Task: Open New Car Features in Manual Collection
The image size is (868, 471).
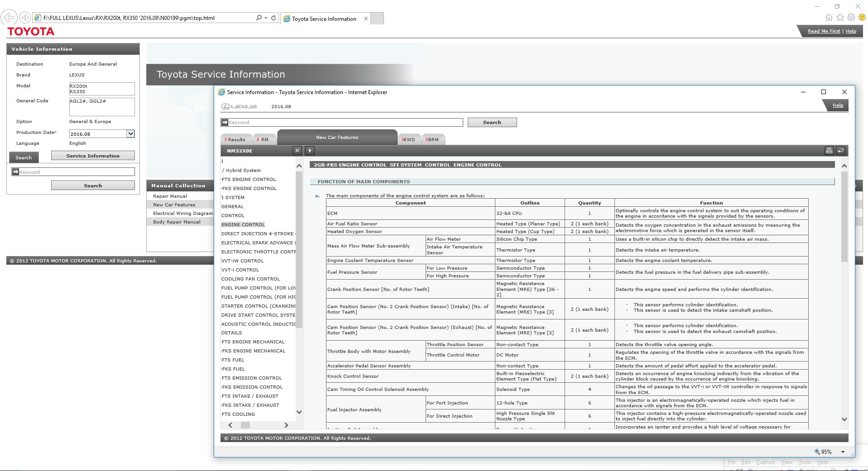Action: coord(174,205)
